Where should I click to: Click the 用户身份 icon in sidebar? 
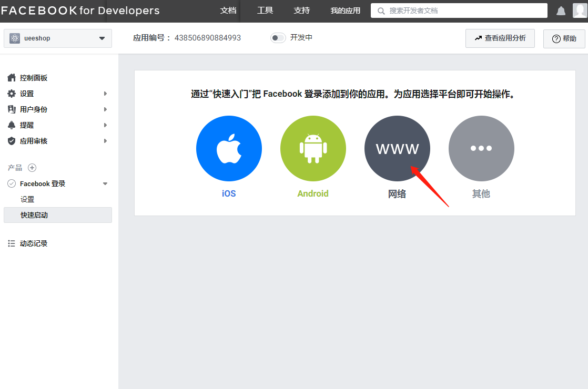(12, 109)
